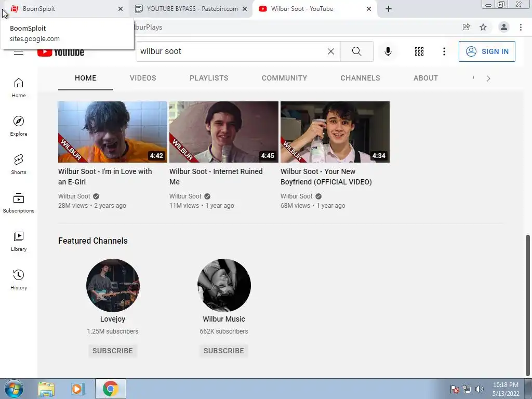Open Library in the sidebar

[19, 241]
